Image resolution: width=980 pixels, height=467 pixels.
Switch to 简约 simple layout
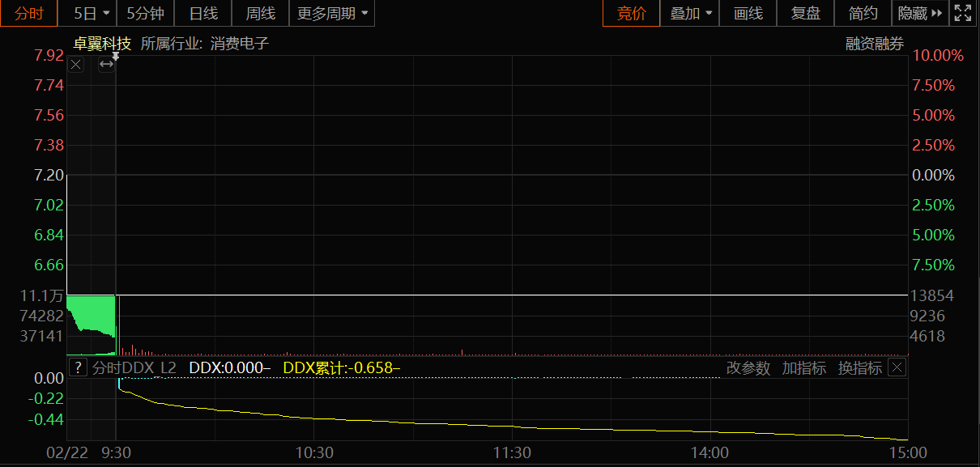click(863, 14)
